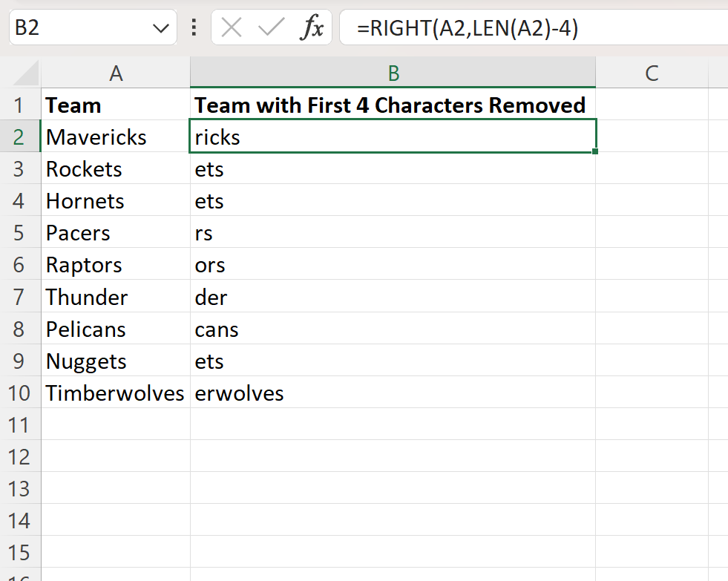Select empty cell C1

(652, 105)
